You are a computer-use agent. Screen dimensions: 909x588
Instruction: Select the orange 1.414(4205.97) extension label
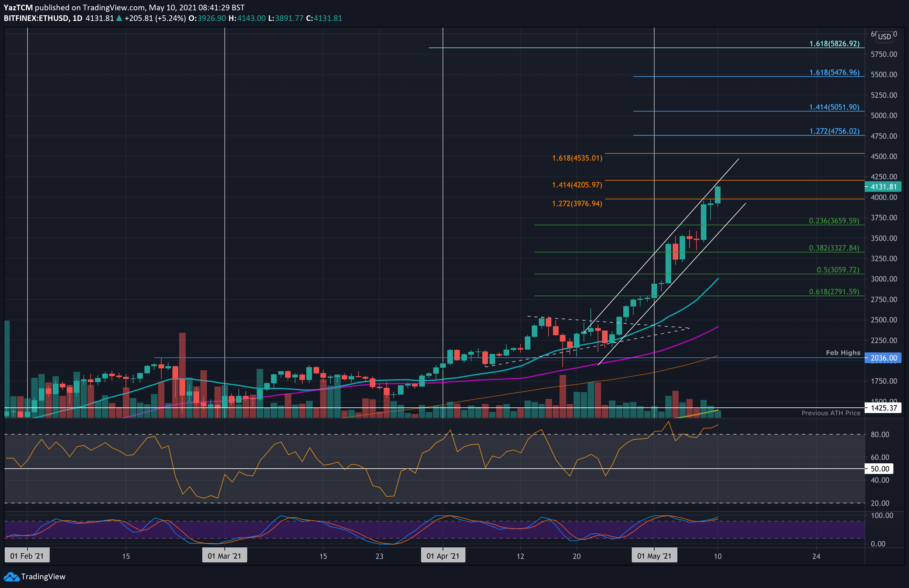[577, 185]
